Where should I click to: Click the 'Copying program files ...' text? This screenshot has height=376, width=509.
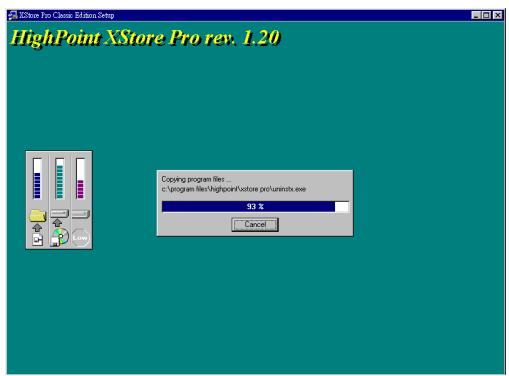pos(196,179)
